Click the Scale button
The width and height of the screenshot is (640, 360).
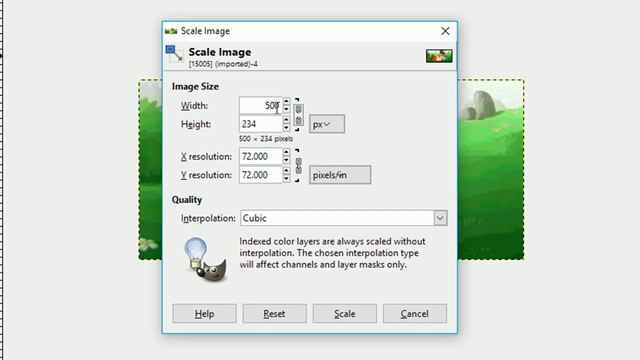(x=344, y=313)
